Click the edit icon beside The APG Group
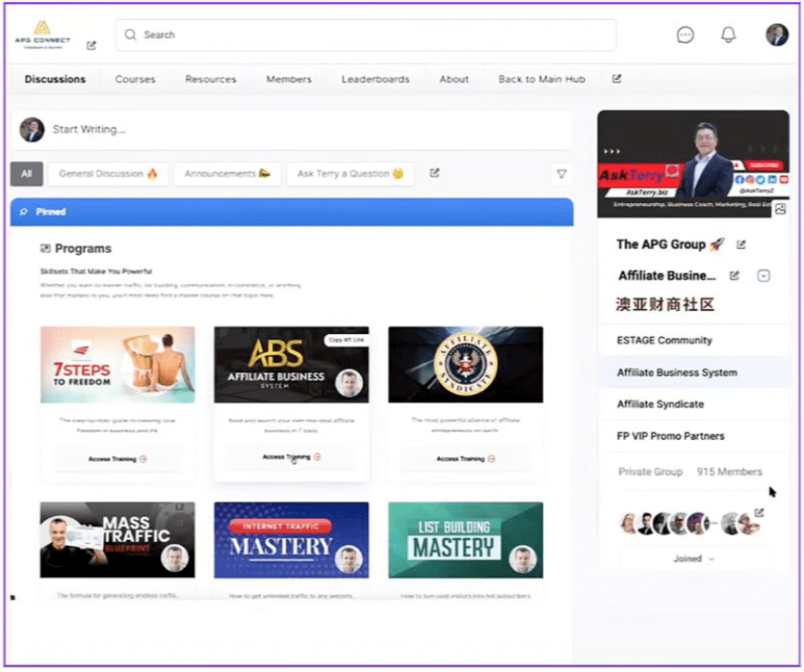This screenshot has width=804, height=672. click(741, 244)
